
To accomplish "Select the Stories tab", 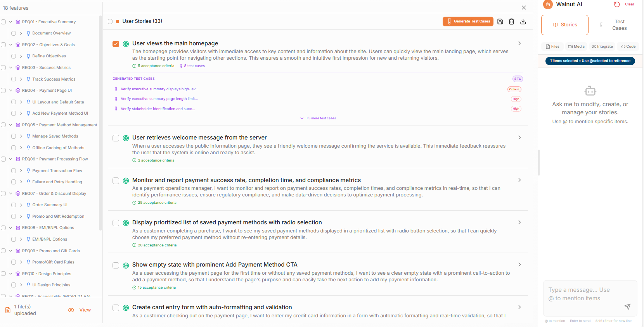I will [564, 25].
